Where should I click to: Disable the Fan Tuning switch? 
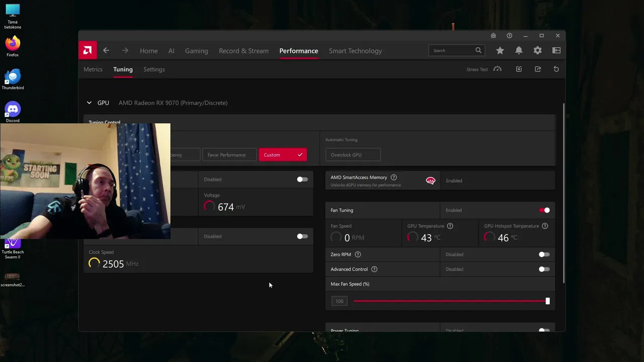pos(544,210)
